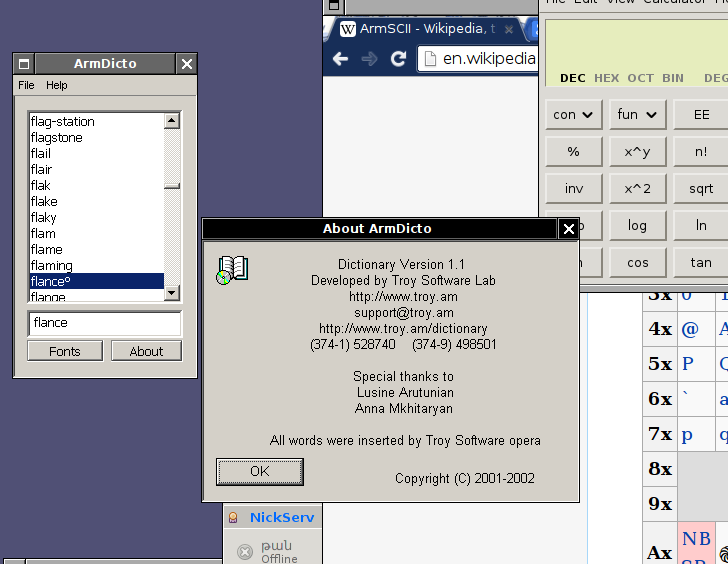The image size is (728, 564).
Task: Click the NickServ contact icon
Action: 233,517
